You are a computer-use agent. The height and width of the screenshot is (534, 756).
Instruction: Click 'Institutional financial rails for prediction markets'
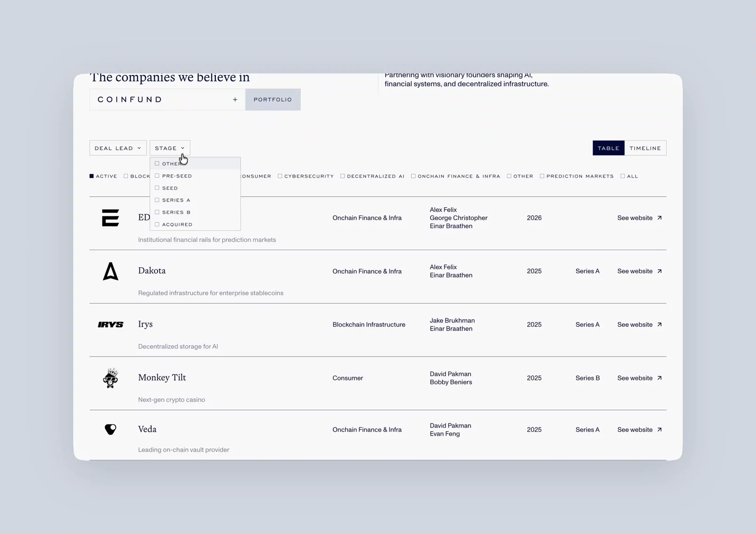click(207, 239)
